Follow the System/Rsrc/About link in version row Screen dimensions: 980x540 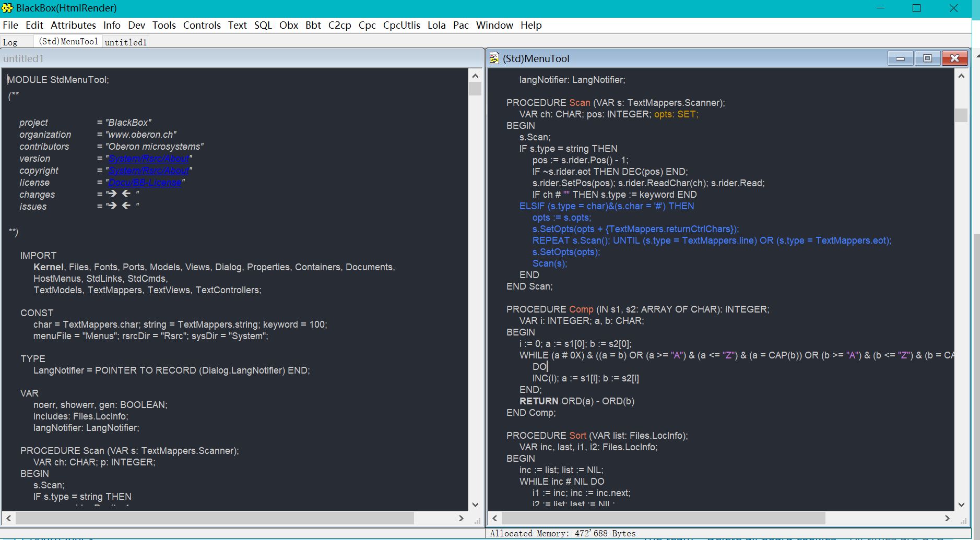pos(149,159)
